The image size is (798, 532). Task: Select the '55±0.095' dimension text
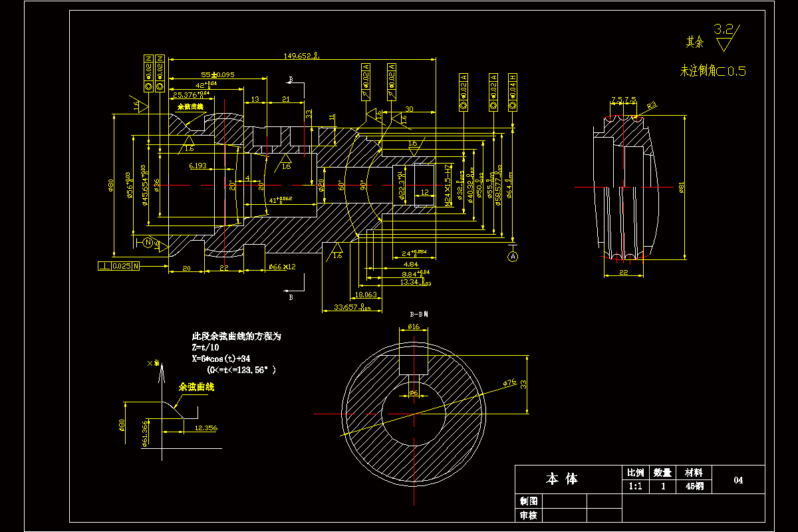pyautogui.click(x=217, y=74)
